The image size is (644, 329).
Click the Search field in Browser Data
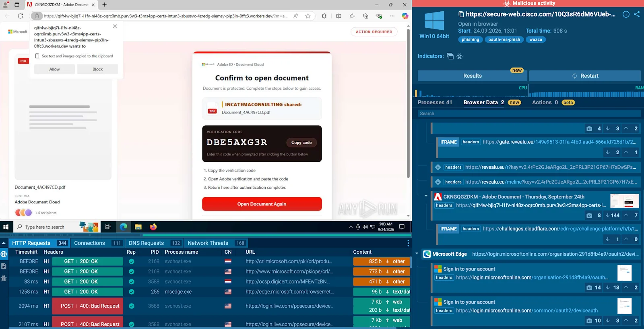[x=529, y=114]
